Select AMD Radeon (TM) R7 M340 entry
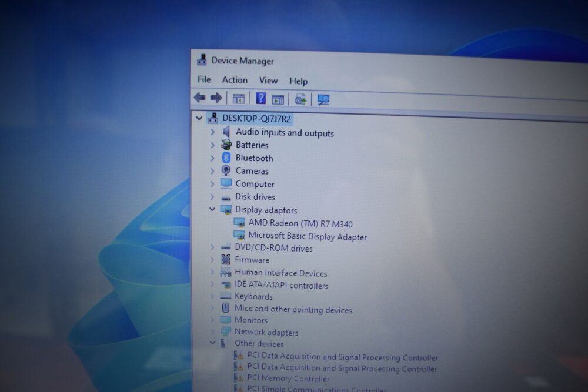Image resolution: width=588 pixels, height=392 pixels. pyautogui.click(x=300, y=223)
